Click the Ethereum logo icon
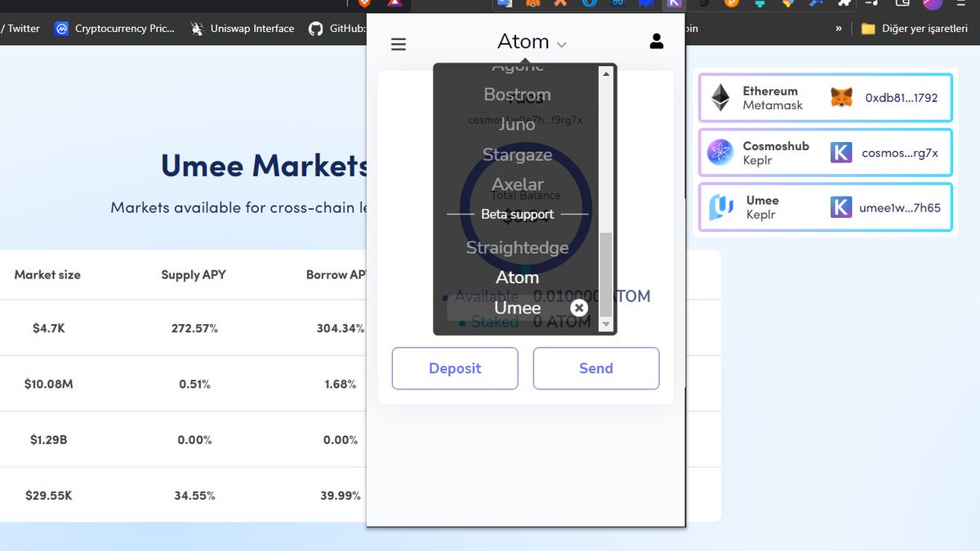This screenshot has width=980, height=551. coord(719,98)
